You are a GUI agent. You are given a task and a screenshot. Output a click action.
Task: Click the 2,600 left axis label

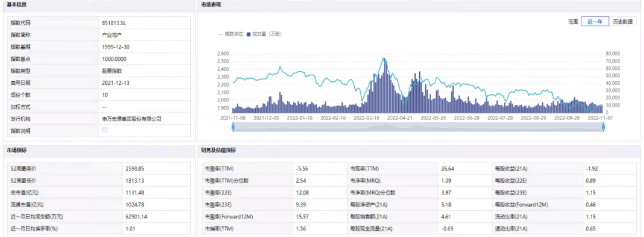pos(222,54)
